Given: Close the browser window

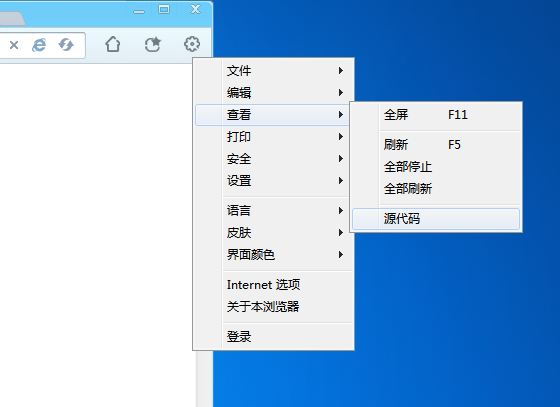Looking at the screenshot, I should point(195,9).
